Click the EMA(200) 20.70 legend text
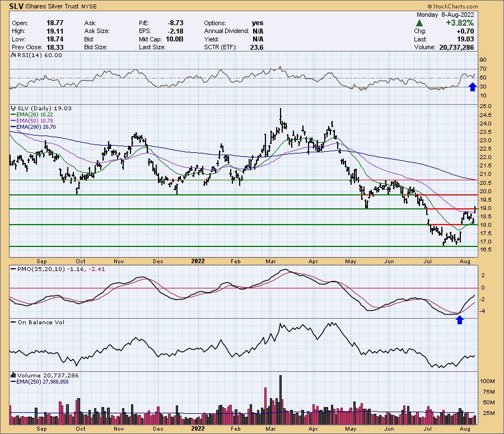504x434 pixels. click(x=36, y=127)
